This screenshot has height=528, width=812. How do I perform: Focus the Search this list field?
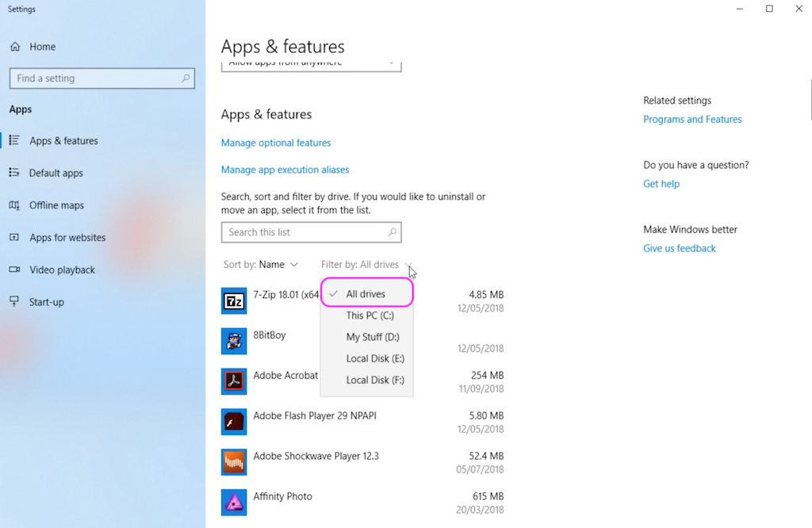(x=311, y=232)
